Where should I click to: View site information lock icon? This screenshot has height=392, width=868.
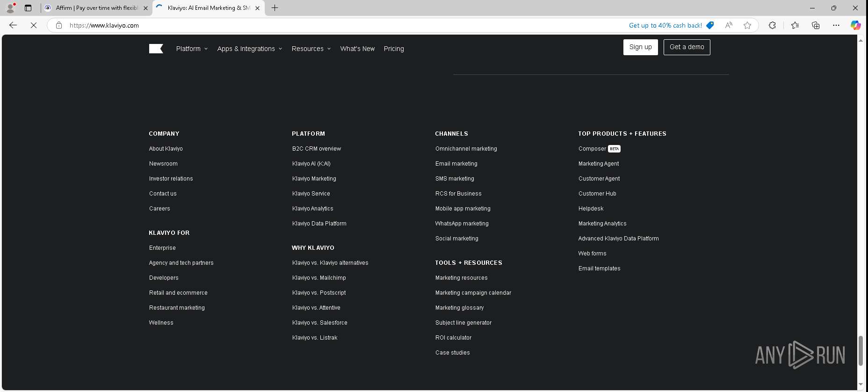coord(59,25)
